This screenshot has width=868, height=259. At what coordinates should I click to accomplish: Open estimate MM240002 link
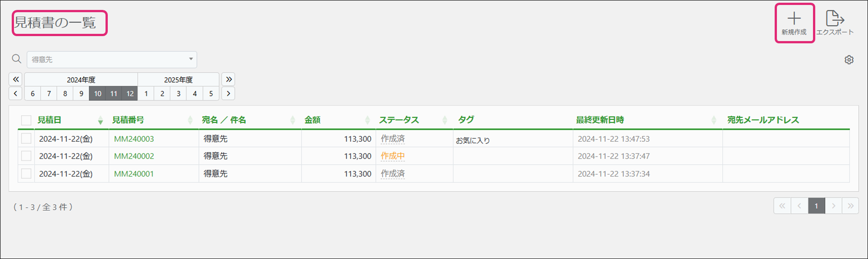[x=134, y=156]
